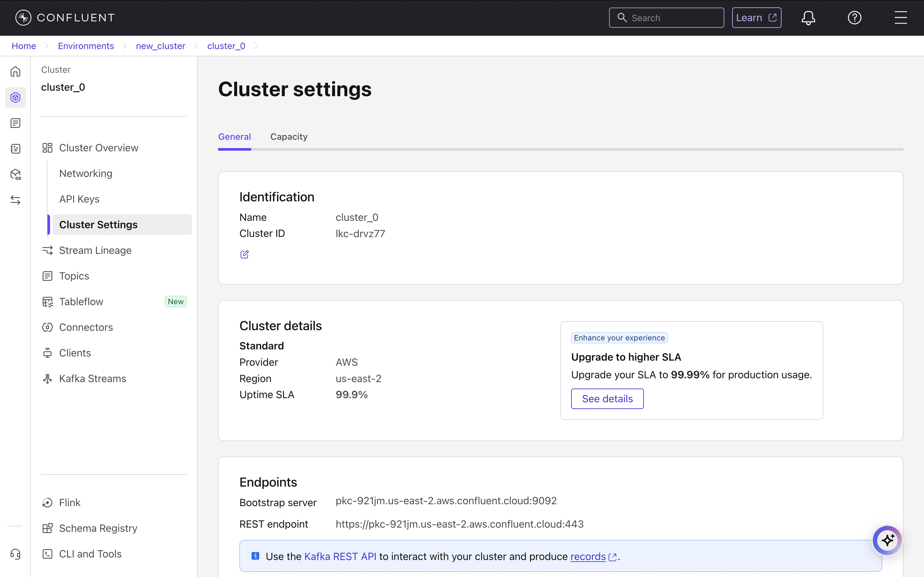This screenshot has height=577, width=924.
Task: Click the Confluent logo
Action: coord(64,17)
